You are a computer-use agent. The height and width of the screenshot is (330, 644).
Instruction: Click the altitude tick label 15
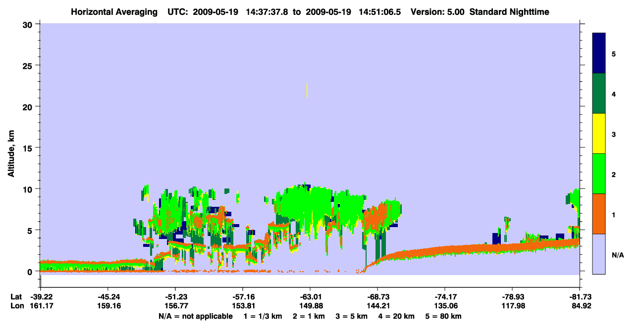(x=29, y=148)
